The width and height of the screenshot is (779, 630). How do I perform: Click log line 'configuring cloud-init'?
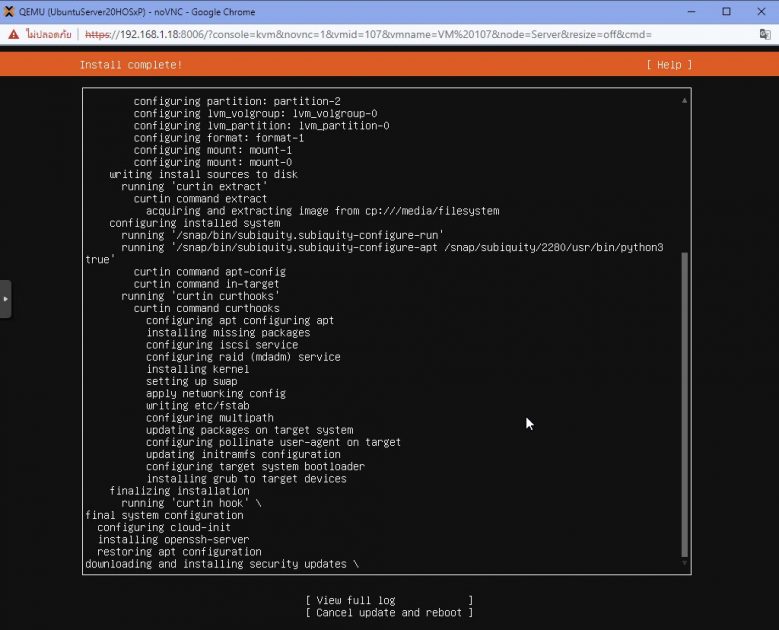pos(164,527)
